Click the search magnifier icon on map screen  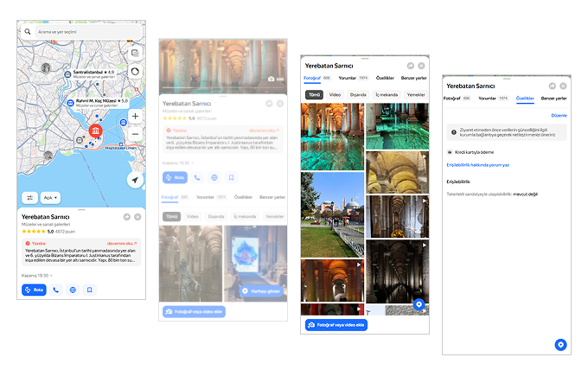(x=28, y=32)
